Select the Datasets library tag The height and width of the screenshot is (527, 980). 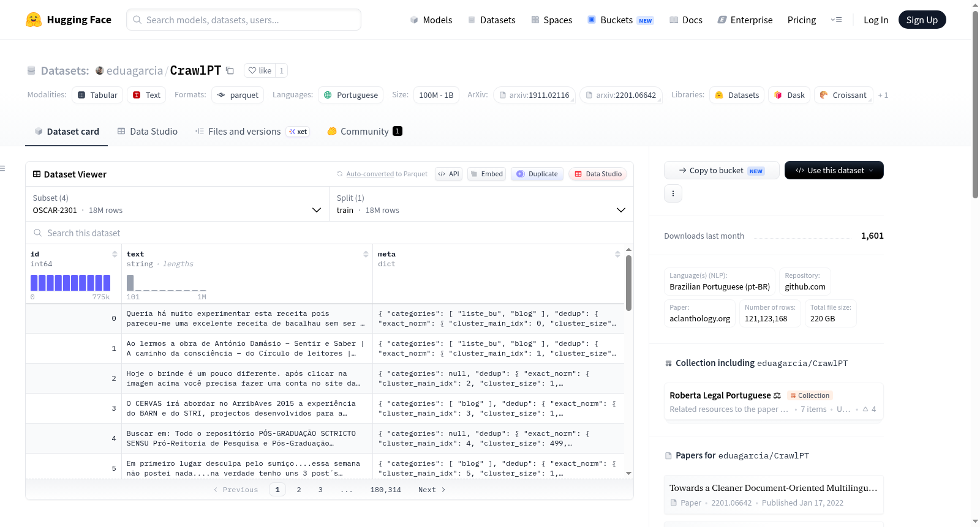[x=737, y=95]
